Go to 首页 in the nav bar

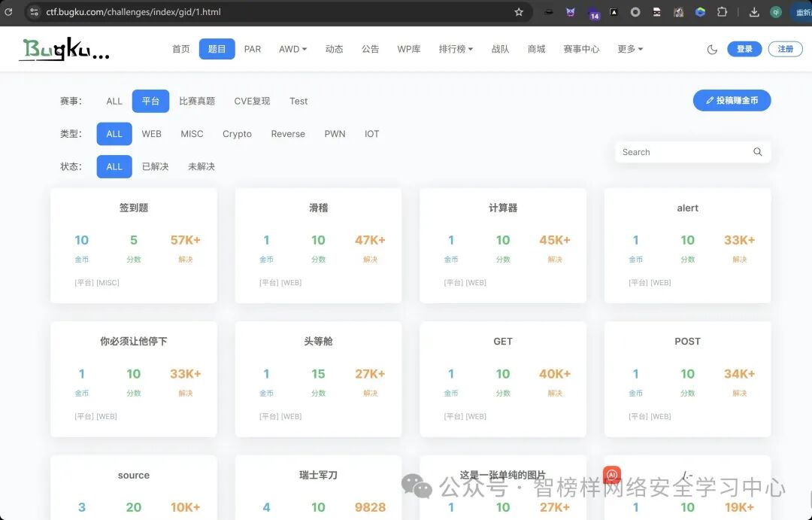pos(180,49)
